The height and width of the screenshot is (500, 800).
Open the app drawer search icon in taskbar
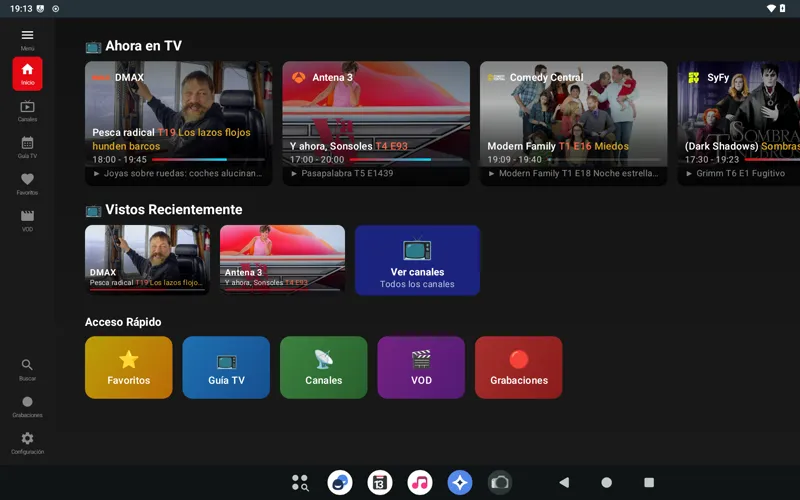pos(300,483)
